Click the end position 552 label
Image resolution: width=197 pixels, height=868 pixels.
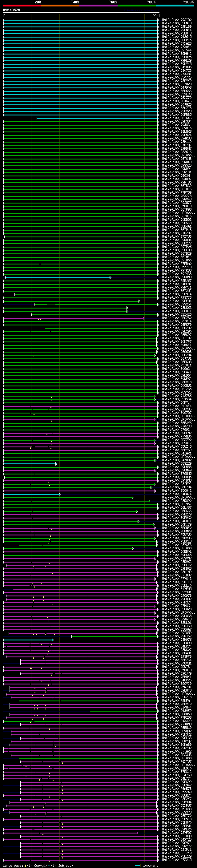155,15
